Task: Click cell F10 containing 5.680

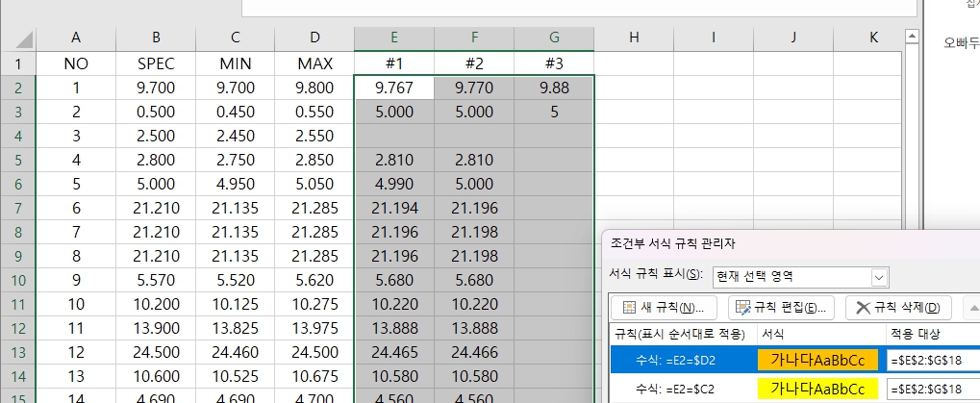Action: coord(474,281)
